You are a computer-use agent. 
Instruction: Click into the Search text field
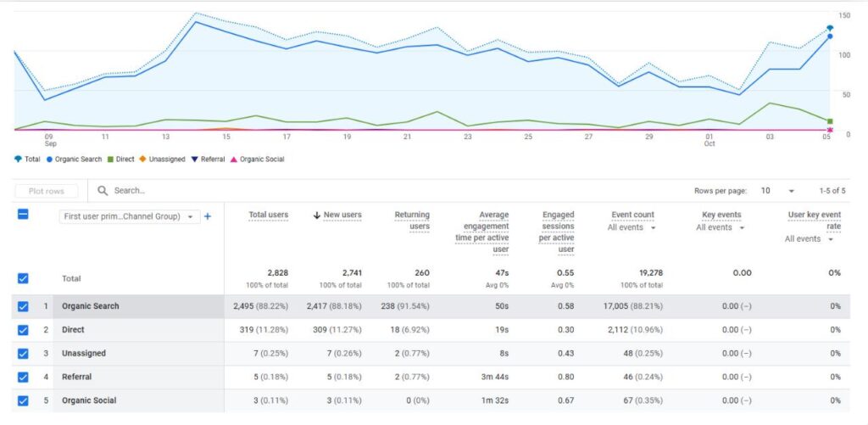254,191
